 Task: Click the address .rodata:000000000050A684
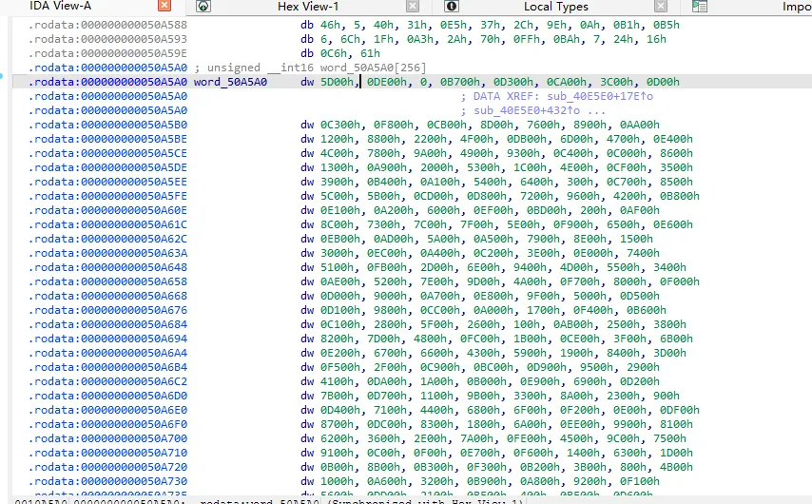[x=107, y=324]
